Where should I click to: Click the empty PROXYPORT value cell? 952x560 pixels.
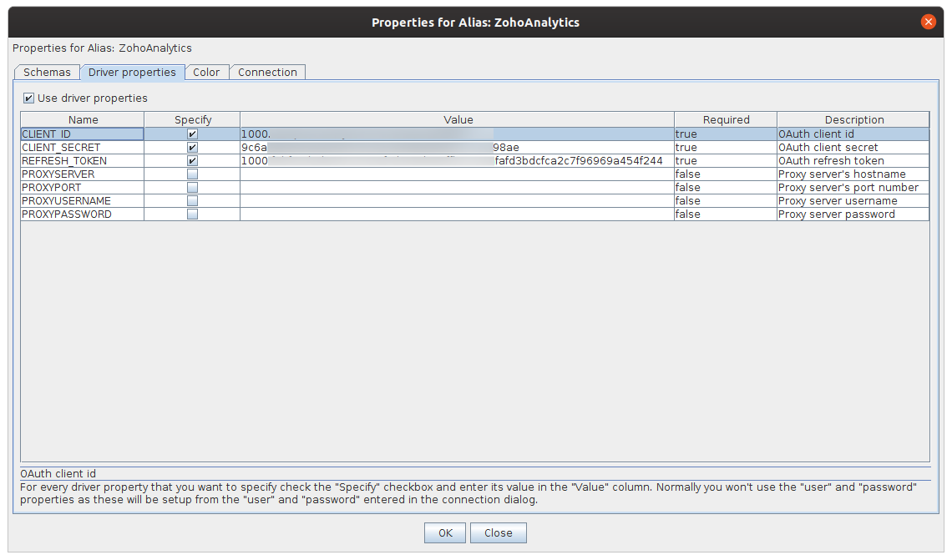(x=457, y=188)
